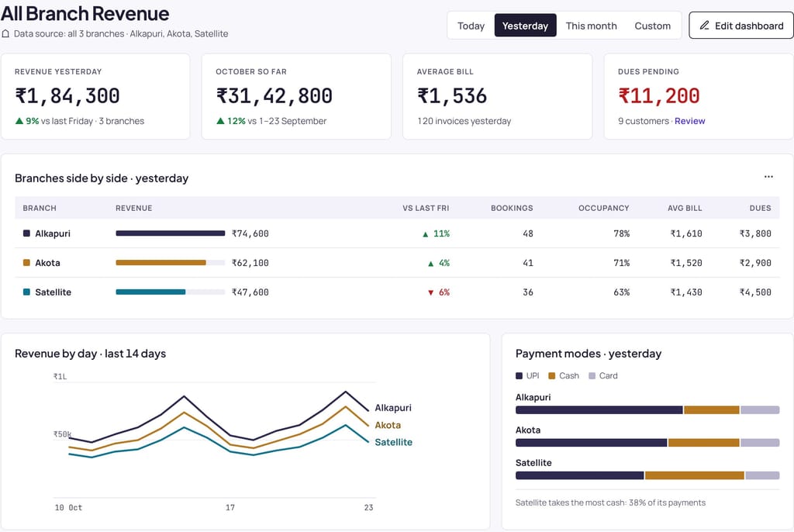This screenshot has width=794, height=532.
Task: Click the Card legend square
Action: click(592, 376)
